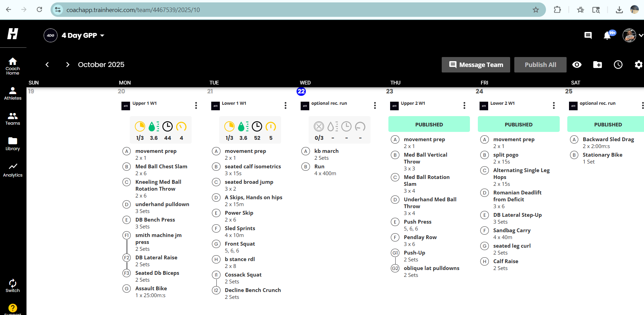Open options menu for Lower 1 W1

[286, 105]
